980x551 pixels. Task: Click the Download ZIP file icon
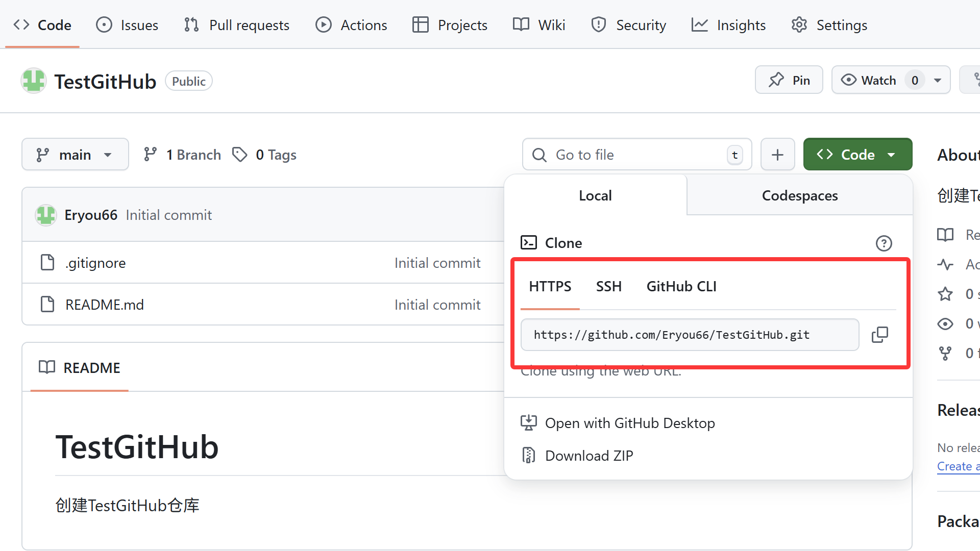[528, 455]
